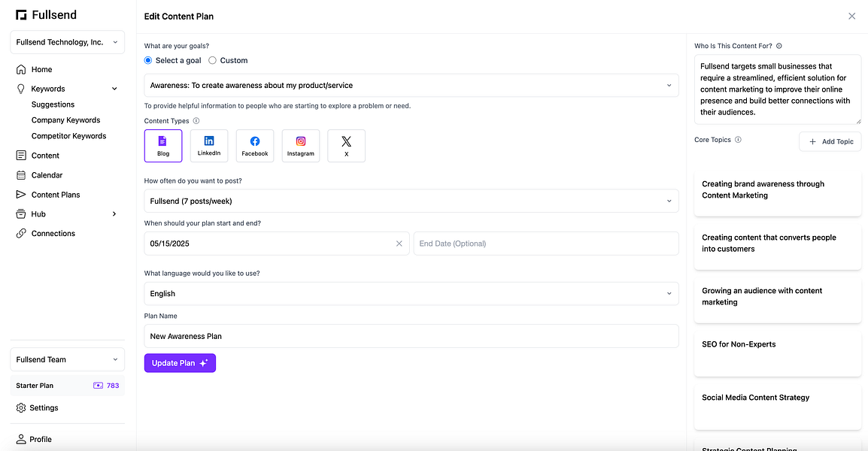Viewport: 868px width, 451px height.
Task: Go to the Home page
Action: 41,69
